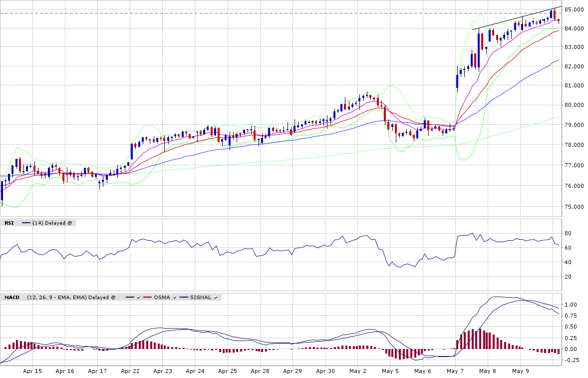
Task: Open the RSI (14) period setting
Action: coord(37,223)
